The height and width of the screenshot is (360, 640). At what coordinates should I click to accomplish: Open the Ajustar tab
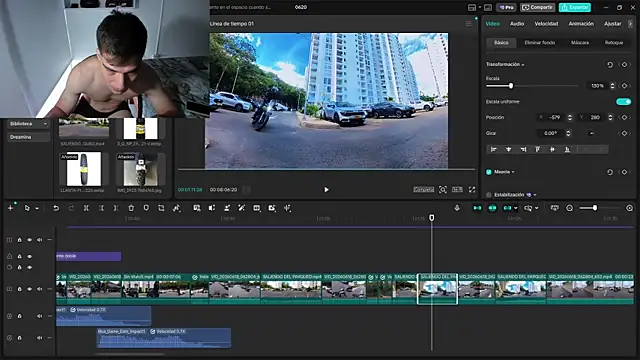click(612, 24)
